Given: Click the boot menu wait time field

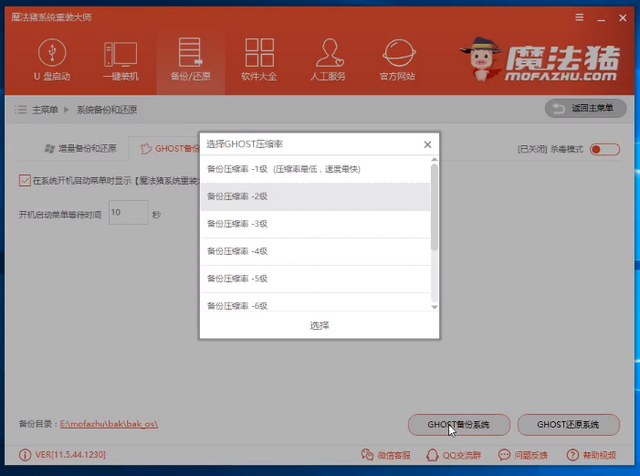Looking at the screenshot, I should click(x=127, y=213).
